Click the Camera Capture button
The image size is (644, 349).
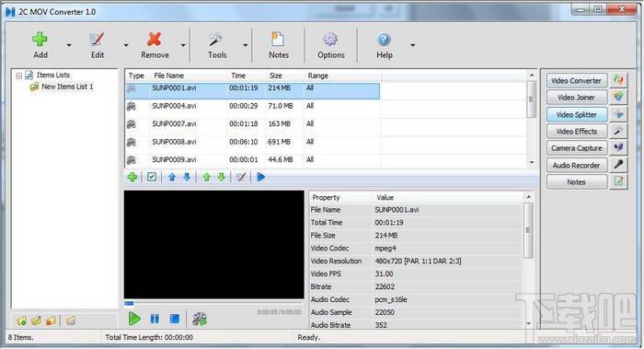576,148
